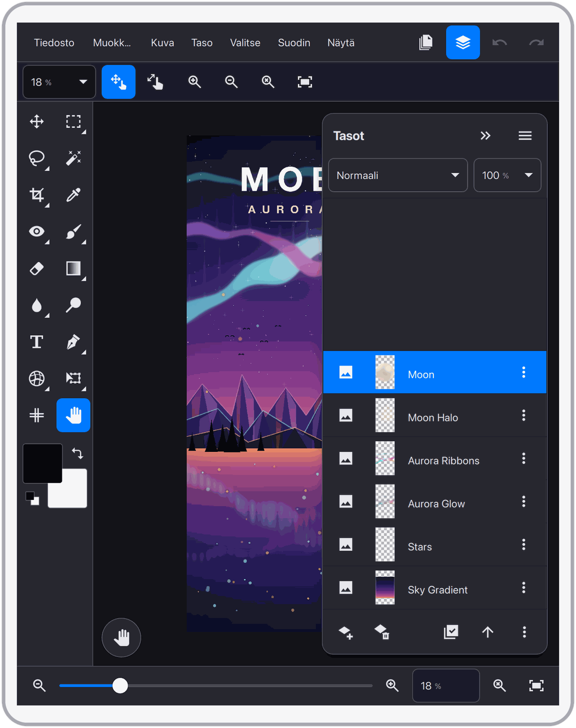
Task: Hide the Moon layer
Action: 346,372
